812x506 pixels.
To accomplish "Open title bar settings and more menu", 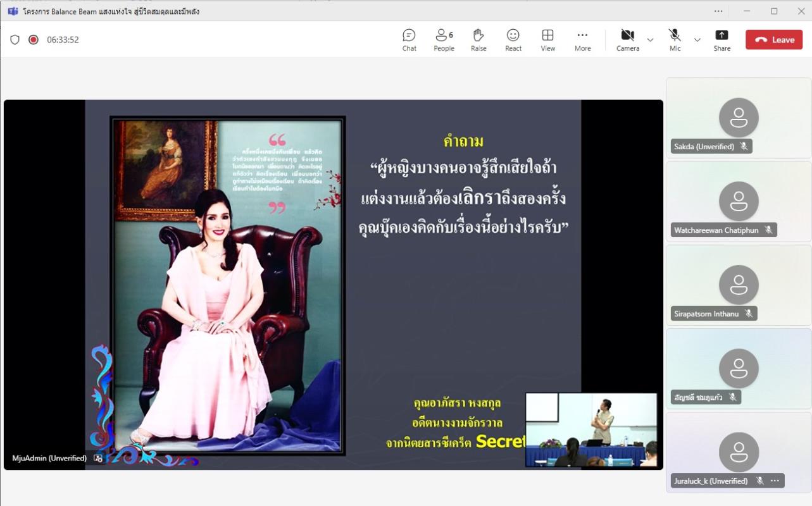I will coord(718,11).
